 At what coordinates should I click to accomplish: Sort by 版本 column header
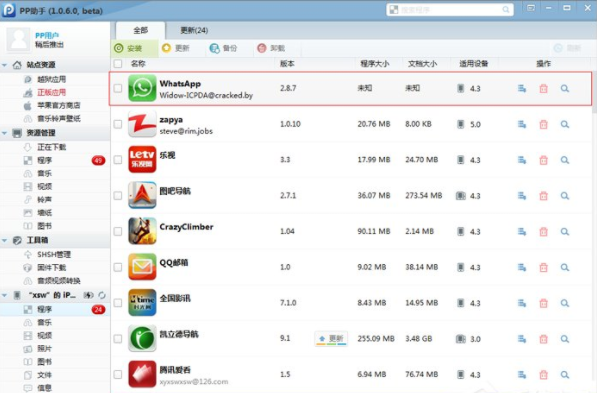[287, 64]
